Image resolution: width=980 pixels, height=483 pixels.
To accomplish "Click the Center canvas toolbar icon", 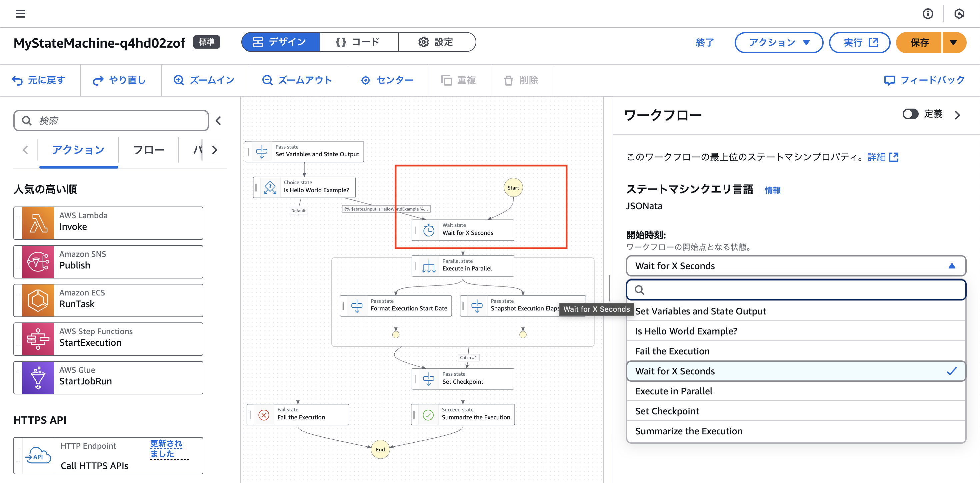I will 366,80.
